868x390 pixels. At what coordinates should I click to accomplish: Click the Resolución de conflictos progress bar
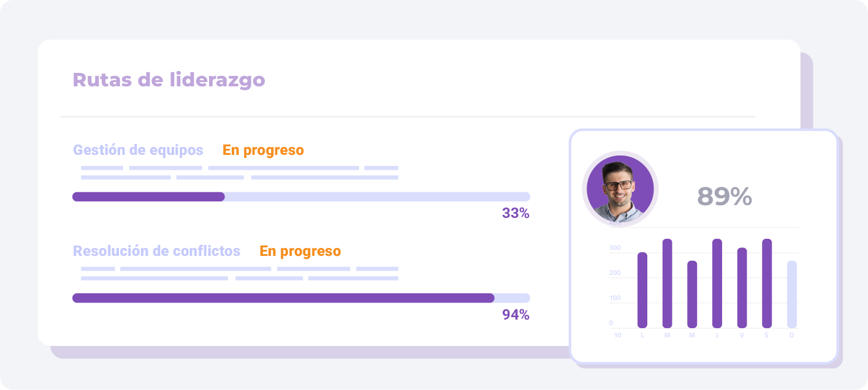click(301, 298)
